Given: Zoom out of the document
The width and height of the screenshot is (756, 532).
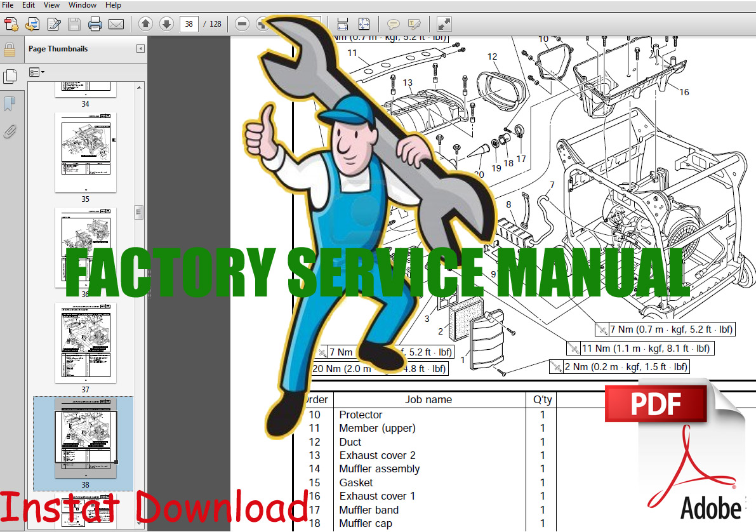Looking at the screenshot, I should [x=242, y=23].
